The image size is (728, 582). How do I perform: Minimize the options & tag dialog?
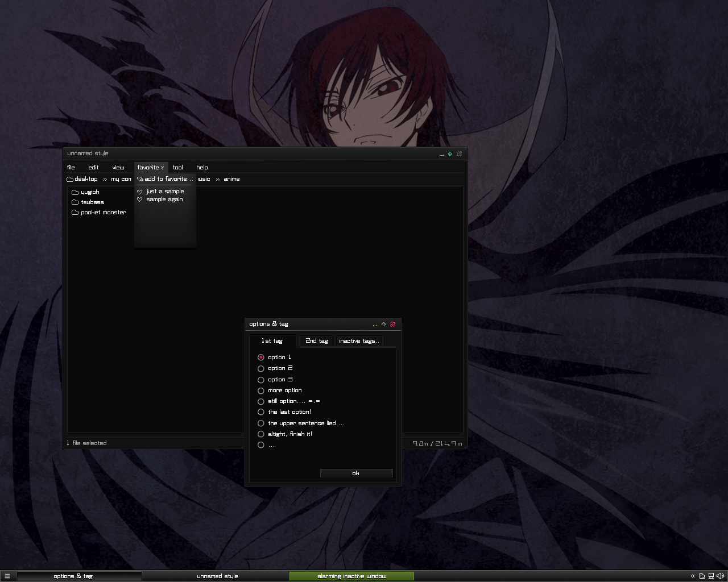point(375,325)
